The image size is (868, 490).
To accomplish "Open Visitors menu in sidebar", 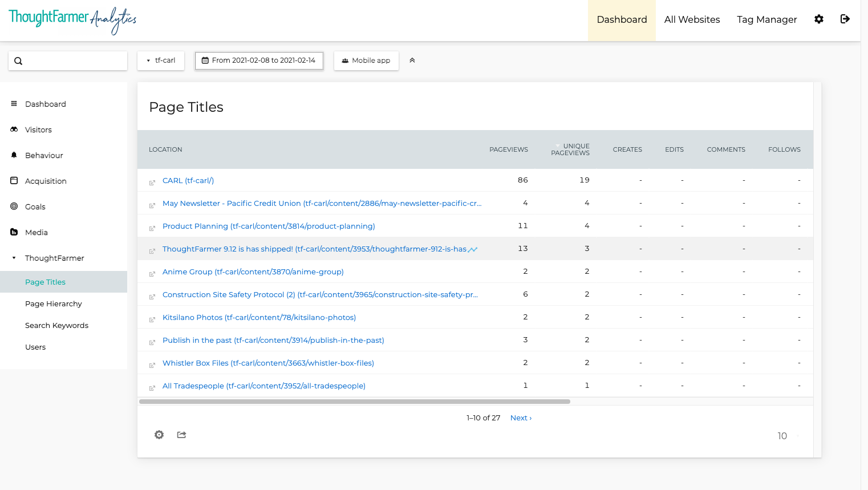I will coord(38,129).
